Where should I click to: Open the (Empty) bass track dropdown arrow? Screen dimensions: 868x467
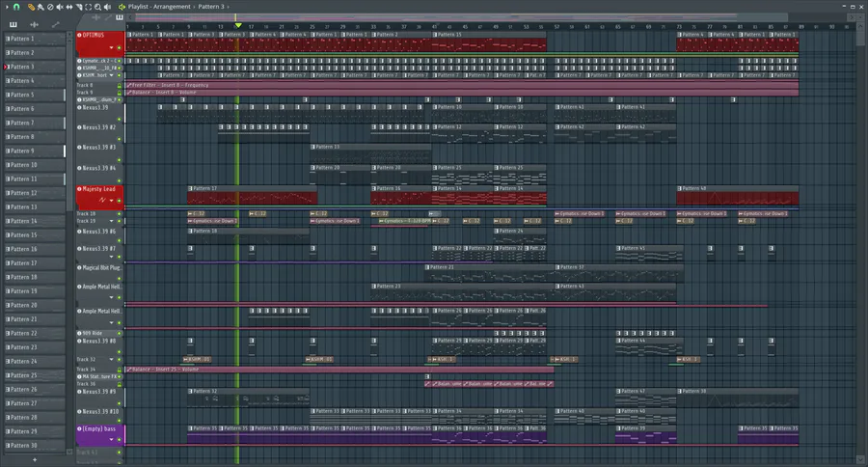(111, 440)
